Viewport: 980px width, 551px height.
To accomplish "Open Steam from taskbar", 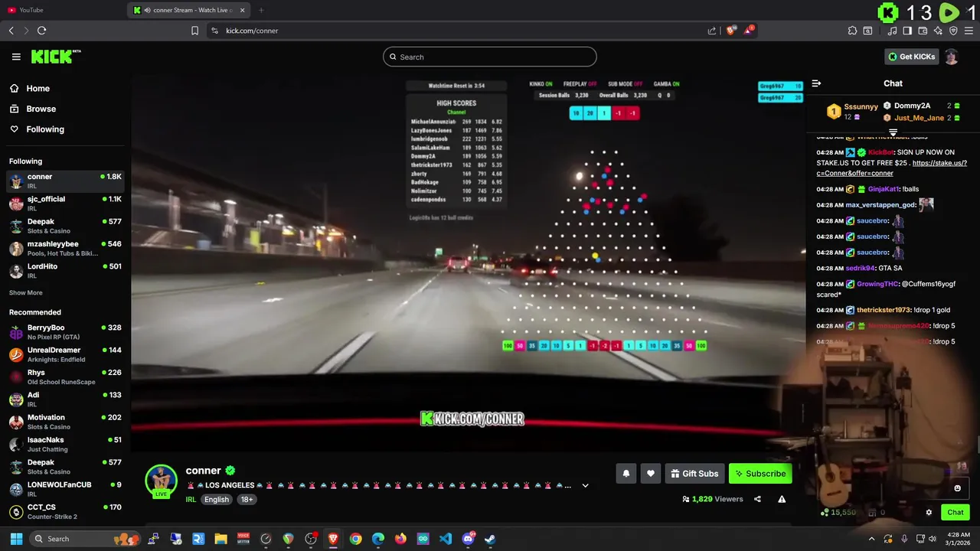I will 490,539.
